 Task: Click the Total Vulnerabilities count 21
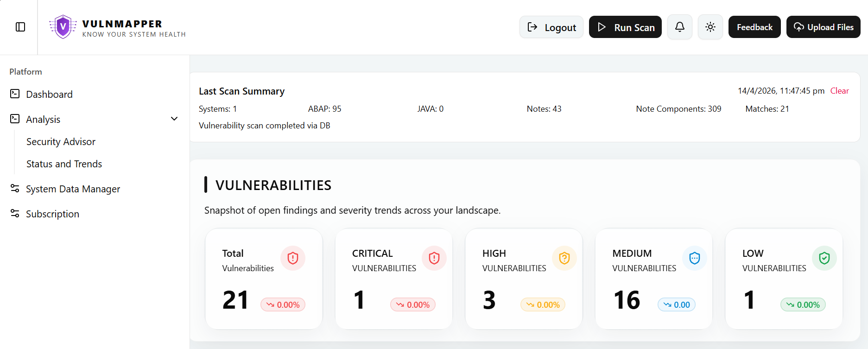235,300
